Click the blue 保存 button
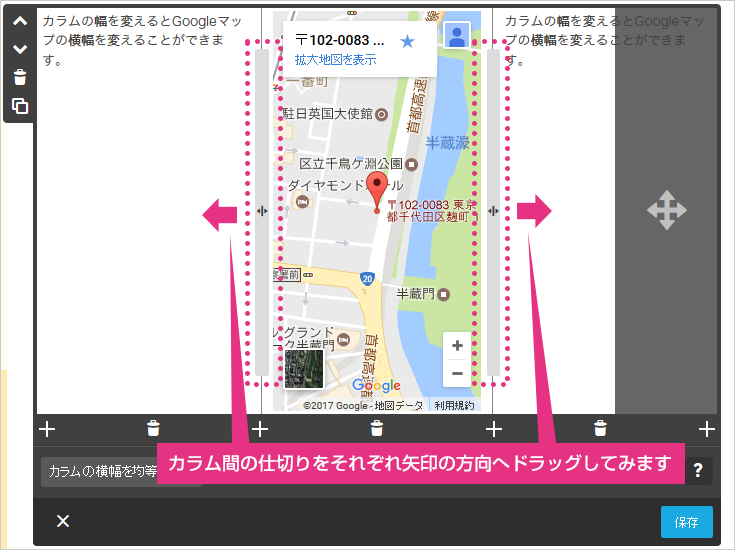 tap(687, 522)
